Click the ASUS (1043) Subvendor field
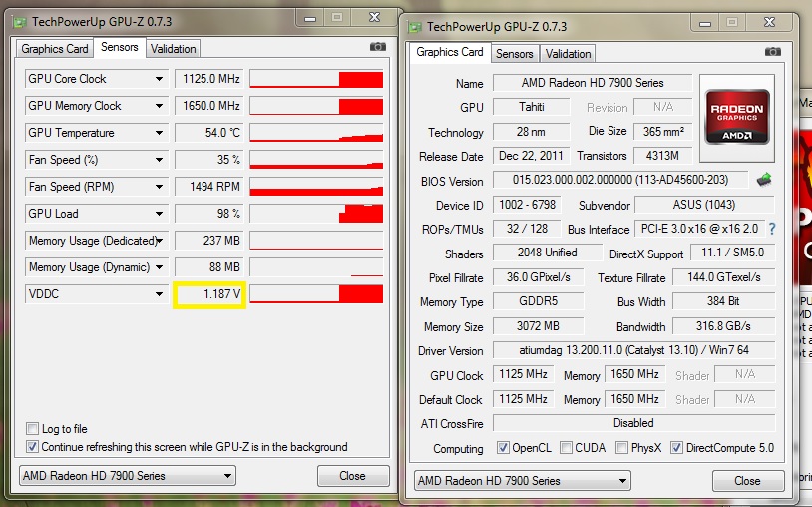Screen dimensions: 812x507 point(704,204)
